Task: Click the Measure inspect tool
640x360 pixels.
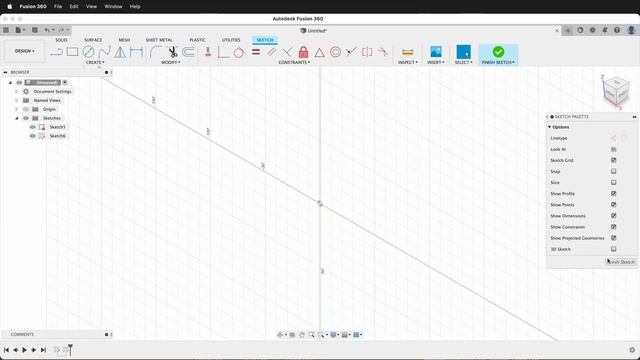Action: (x=407, y=52)
